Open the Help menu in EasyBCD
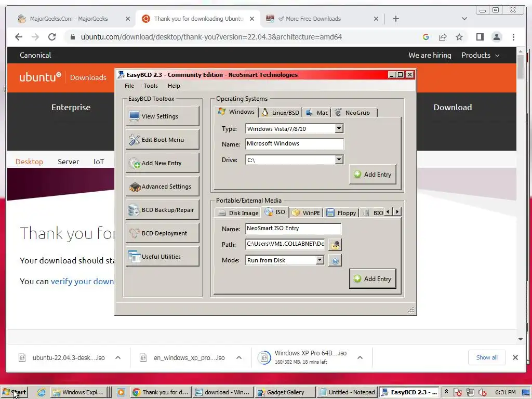This screenshot has height=399, width=532. tap(174, 86)
